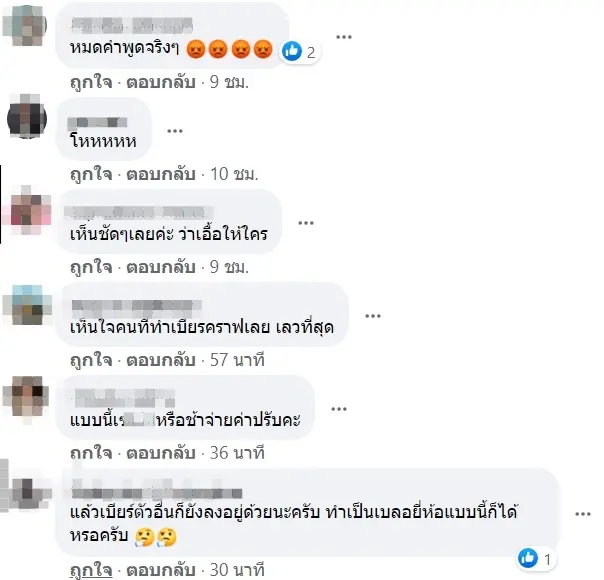Click ถูกใจ under the last comment, 30 นาที
604x580 pixels.
point(91,570)
